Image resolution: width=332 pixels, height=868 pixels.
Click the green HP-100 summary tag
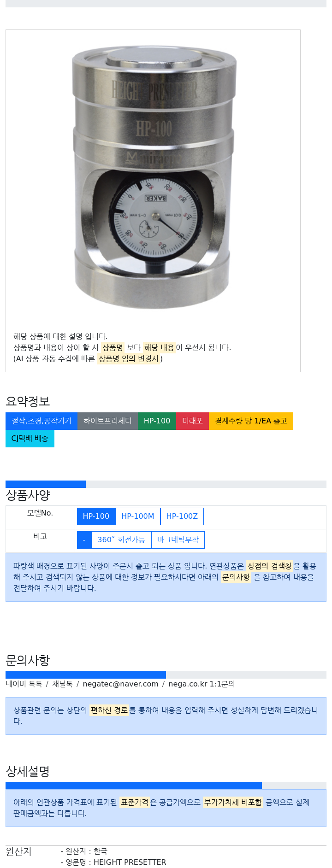[157, 421]
